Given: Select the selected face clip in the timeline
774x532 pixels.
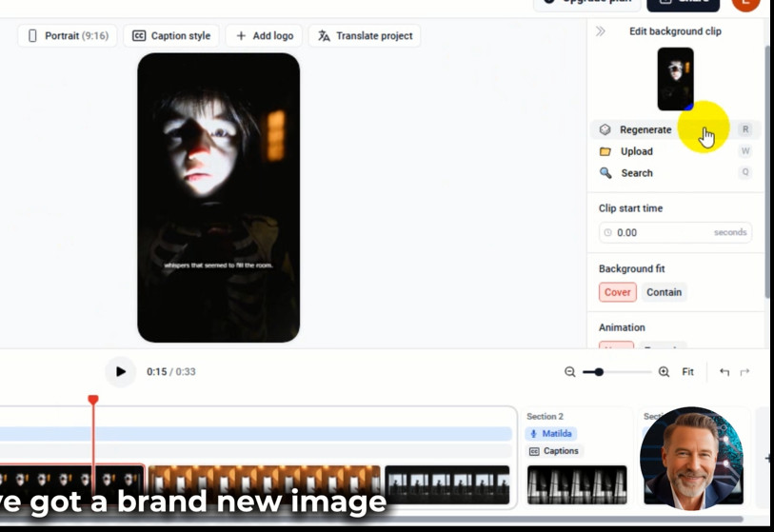Looking at the screenshot, I should click(71, 484).
